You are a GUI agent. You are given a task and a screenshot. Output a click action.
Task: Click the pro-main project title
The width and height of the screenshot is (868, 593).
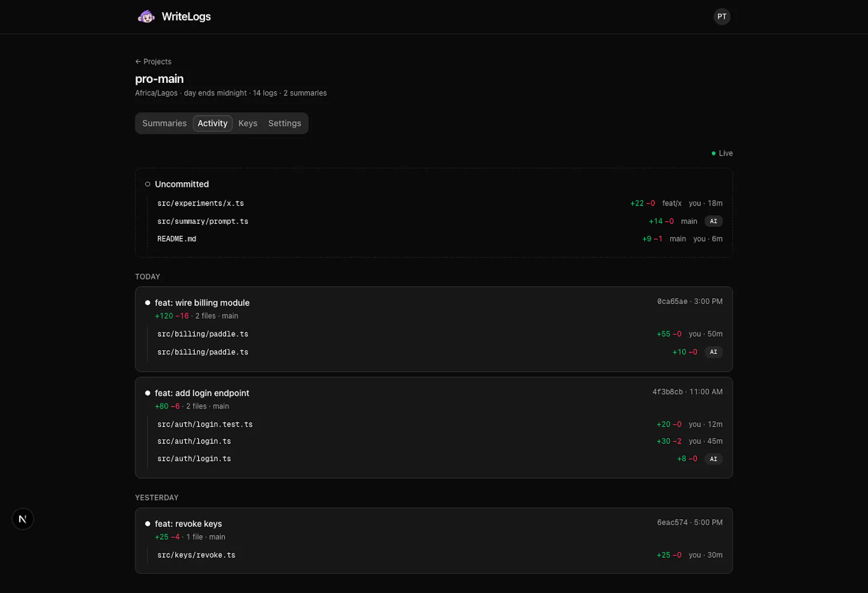pos(159,79)
